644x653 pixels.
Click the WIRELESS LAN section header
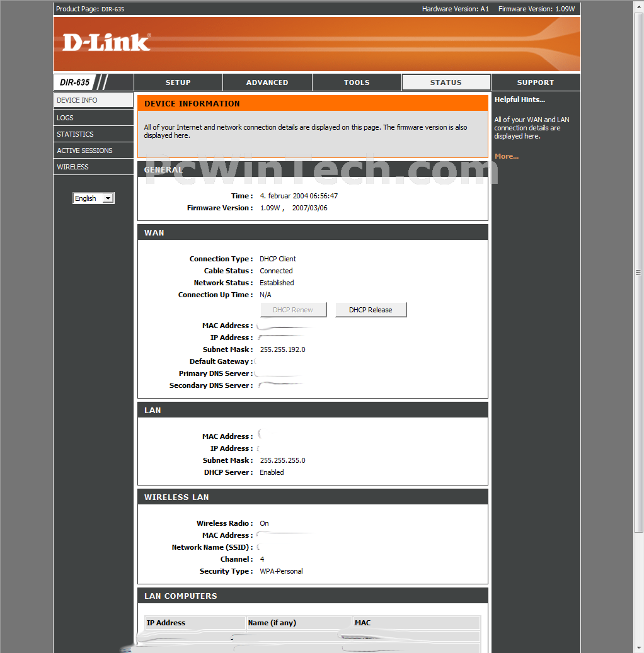point(313,497)
